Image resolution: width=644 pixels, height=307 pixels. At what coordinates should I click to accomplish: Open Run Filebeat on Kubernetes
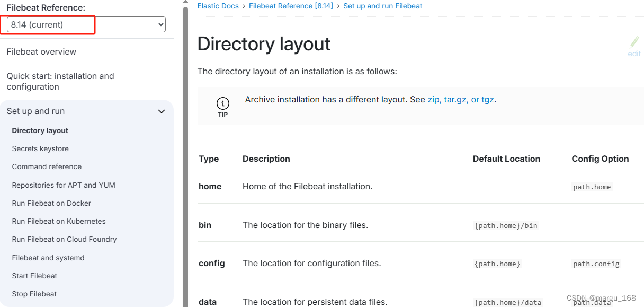(x=59, y=221)
